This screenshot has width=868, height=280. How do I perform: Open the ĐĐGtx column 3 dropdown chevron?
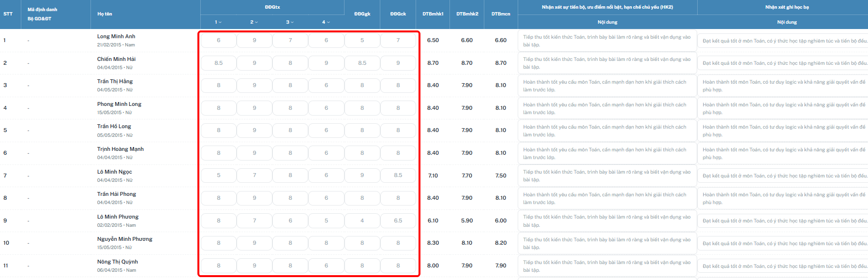[x=292, y=22]
